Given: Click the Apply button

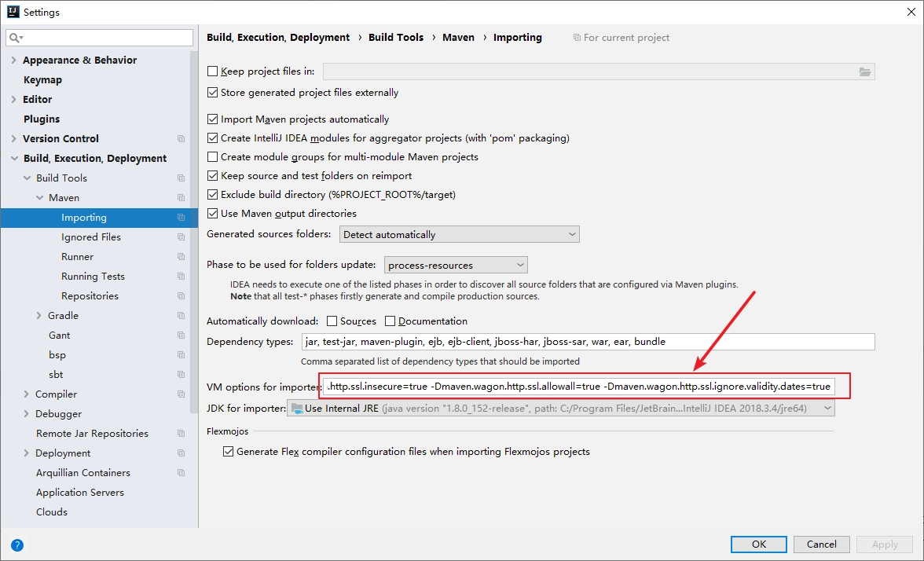Looking at the screenshot, I should click(x=885, y=544).
